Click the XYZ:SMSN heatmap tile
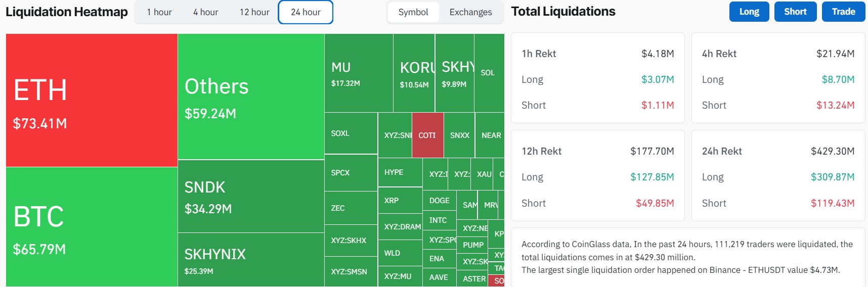This screenshot has height=287, width=868. [x=351, y=272]
